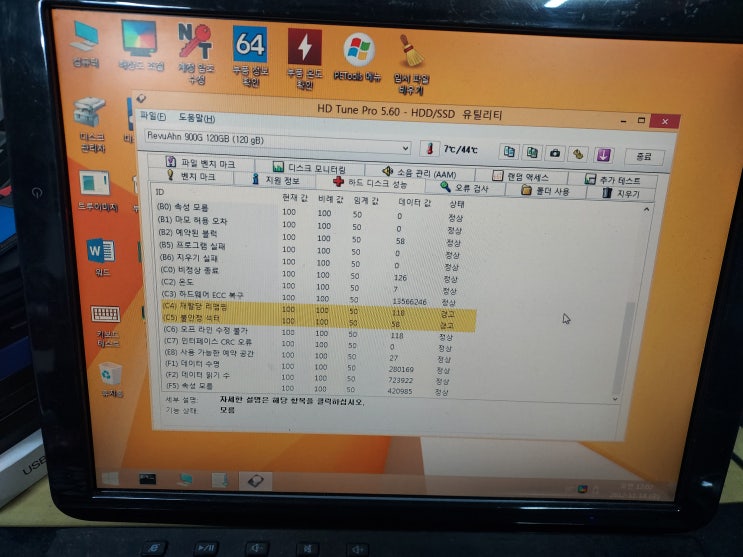Select the 하드 디스크 성능 tab
Viewport: 743px width, 557px height.
(x=371, y=183)
